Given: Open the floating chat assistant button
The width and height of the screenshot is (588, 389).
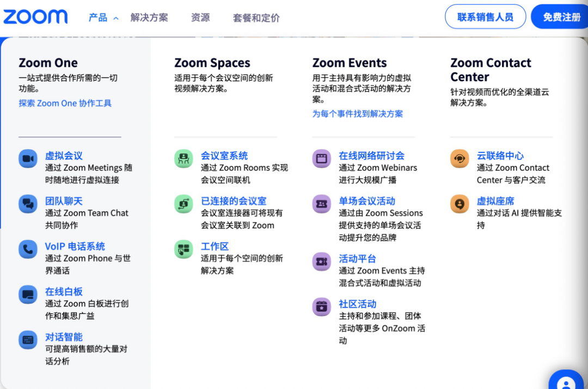Looking at the screenshot, I should 566,381.
